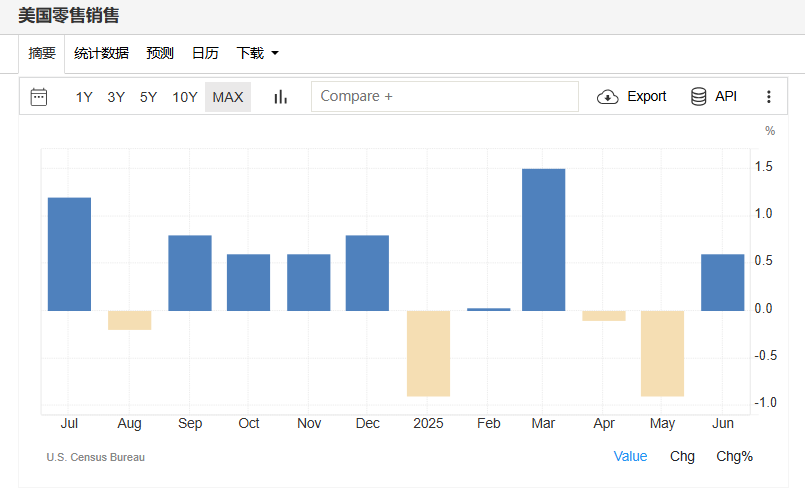Go to the 预测 tab
Image resolution: width=805 pixels, height=500 pixels.
(160, 53)
